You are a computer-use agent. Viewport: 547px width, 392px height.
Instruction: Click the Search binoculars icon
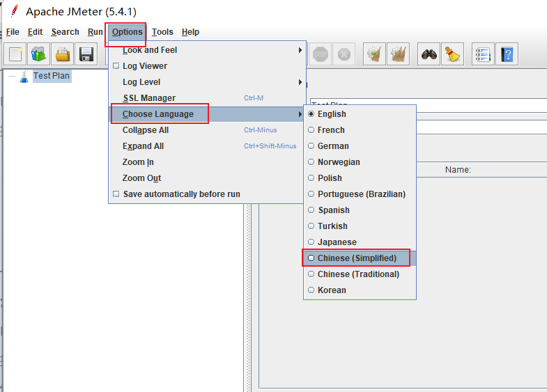coord(429,54)
